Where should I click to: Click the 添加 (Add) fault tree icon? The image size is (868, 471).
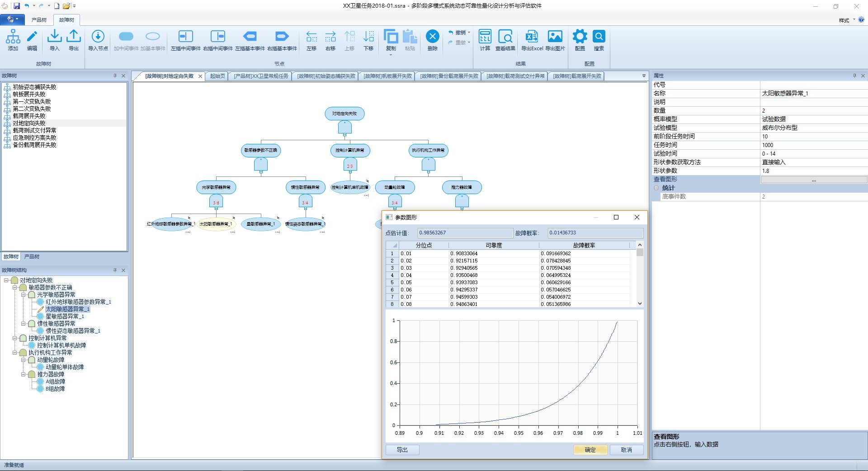pos(13,40)
